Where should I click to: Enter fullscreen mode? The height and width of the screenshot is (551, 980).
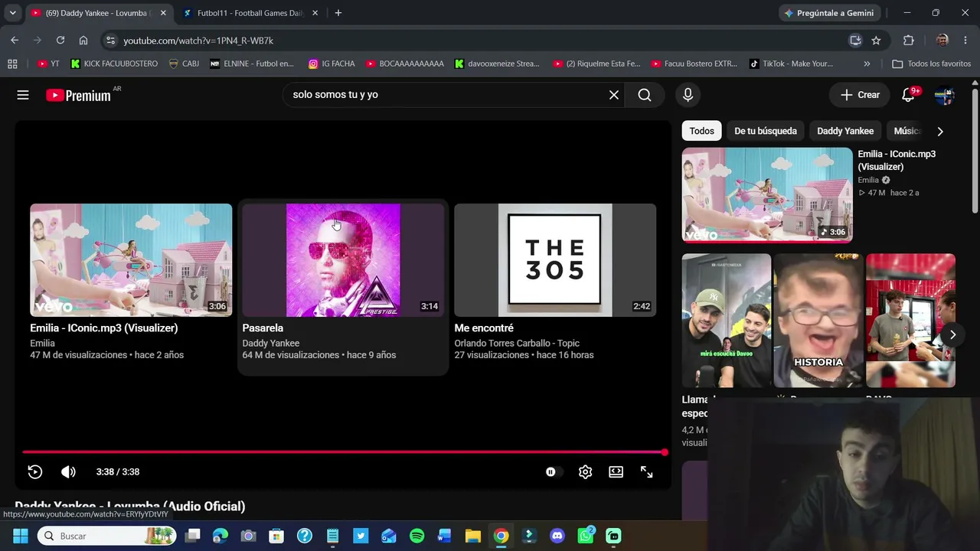coord(647,472)
